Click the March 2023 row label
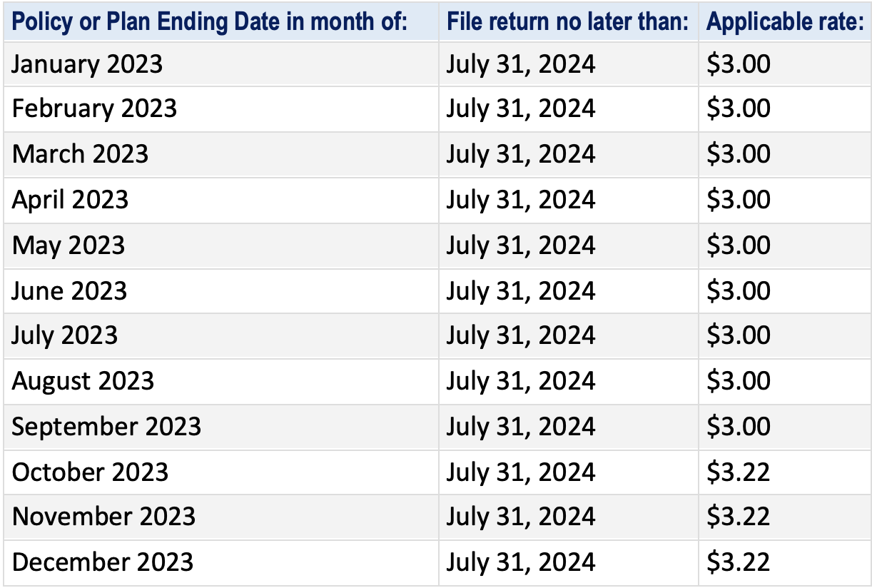Screen dimensions: 872x588 click(81, 154)
